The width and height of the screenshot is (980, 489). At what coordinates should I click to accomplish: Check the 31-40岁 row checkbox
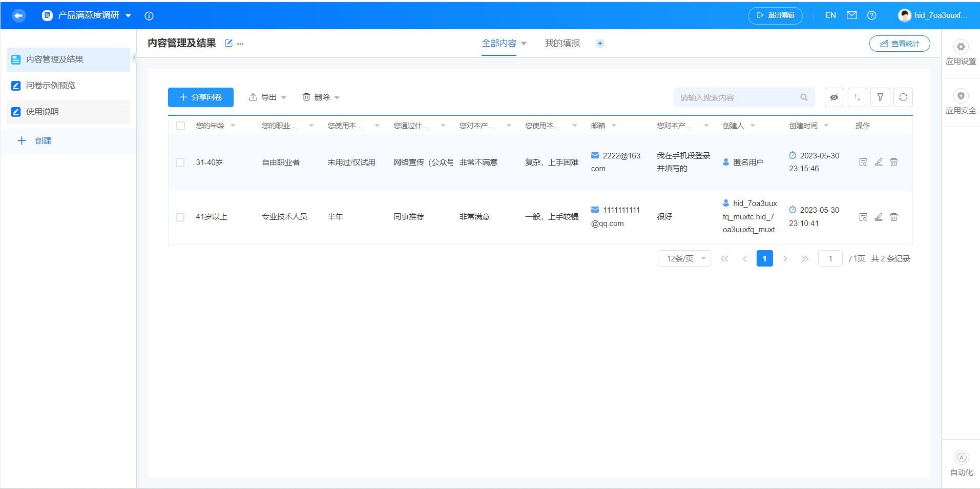180,162
